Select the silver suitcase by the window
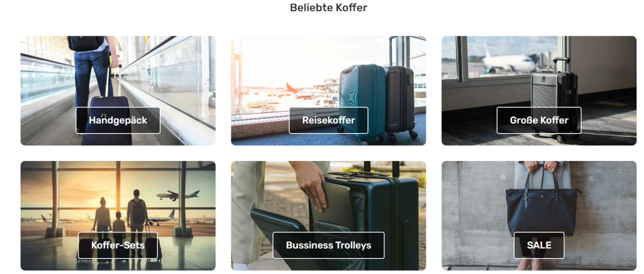This screenshot has height=274, width=644. pyautogui.click(x=553, y=101)
